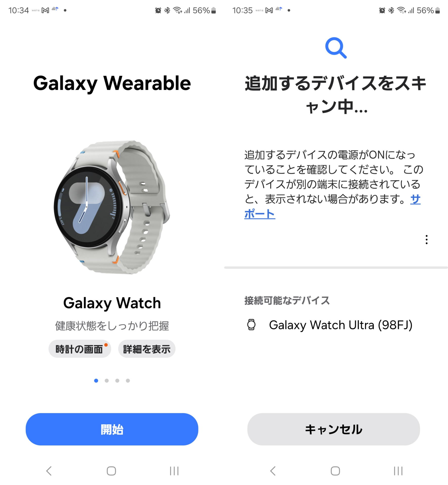Select the third page indicator dot
The height and width of the screenshot is (485, 448).
[x=117, y=381]
